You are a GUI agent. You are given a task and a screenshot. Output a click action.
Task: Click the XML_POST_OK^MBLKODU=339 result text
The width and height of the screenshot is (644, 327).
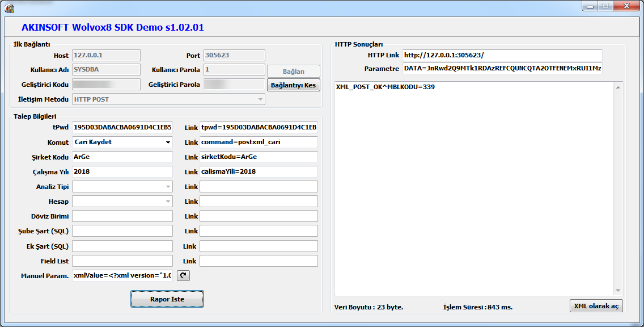[385, 87]
